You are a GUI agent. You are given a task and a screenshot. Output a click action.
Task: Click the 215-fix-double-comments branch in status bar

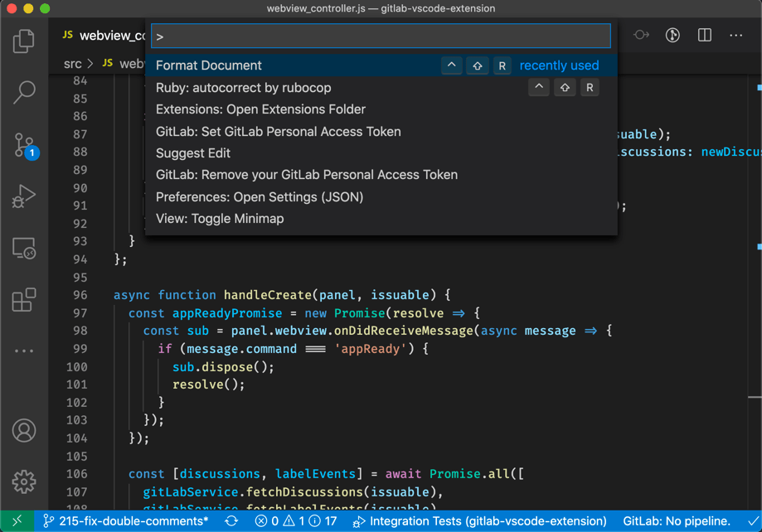(126, 521)
